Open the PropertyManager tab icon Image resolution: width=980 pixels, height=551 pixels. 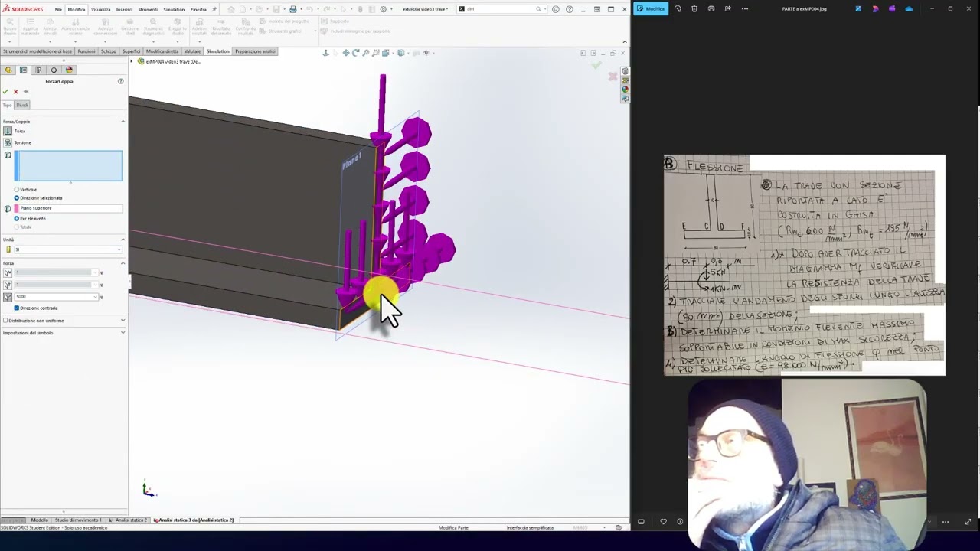point(23,70)
